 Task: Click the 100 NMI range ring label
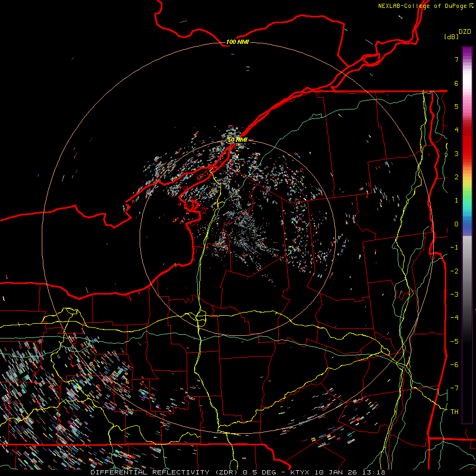[x=237, y=42]
